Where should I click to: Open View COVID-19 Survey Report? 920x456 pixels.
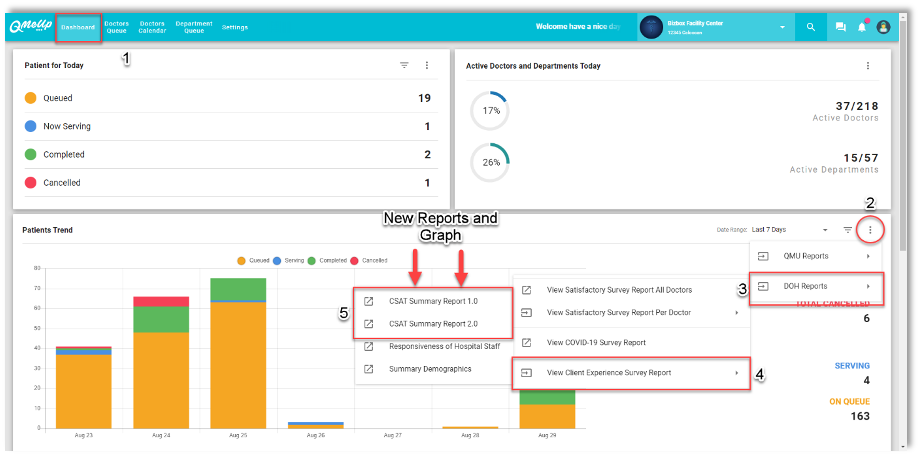pyautogui.click(x=595, y=342)
